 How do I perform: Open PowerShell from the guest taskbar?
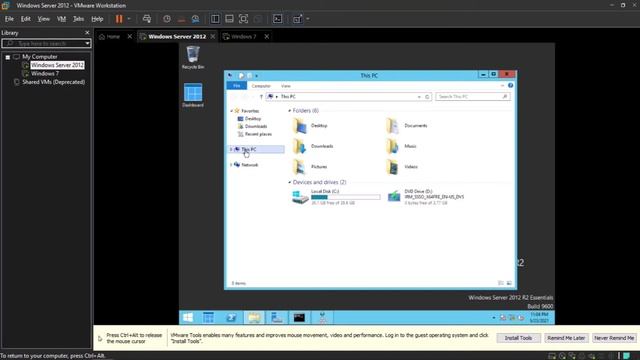(x=231, y=318)
